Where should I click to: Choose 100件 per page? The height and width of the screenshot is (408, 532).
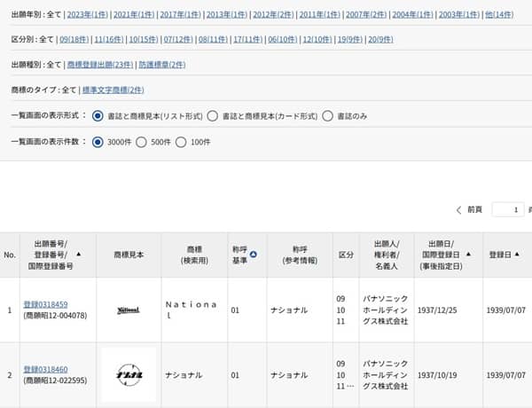point(181,142)
